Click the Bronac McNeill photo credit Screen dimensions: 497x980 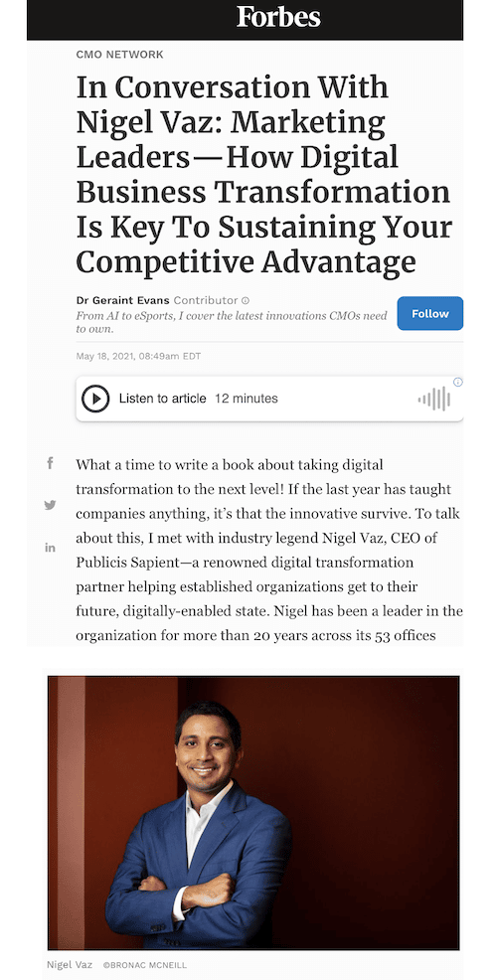click(x=144, y=965)
